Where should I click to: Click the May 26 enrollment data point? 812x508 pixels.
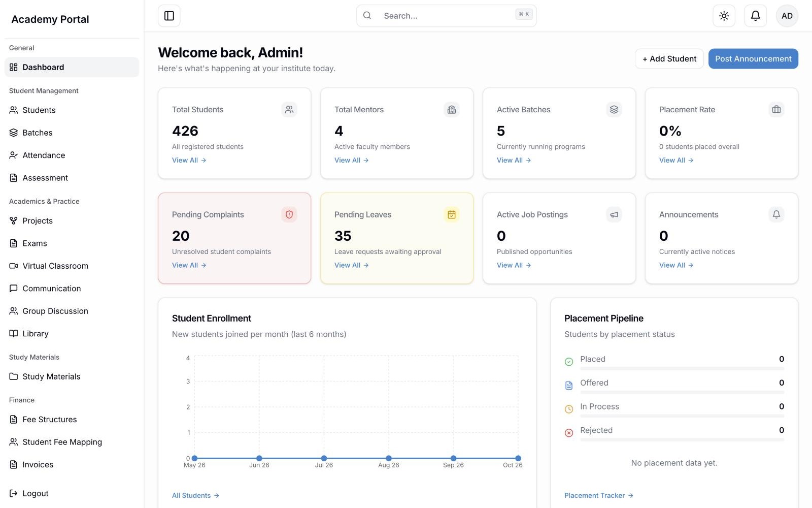tap(194, 458)
